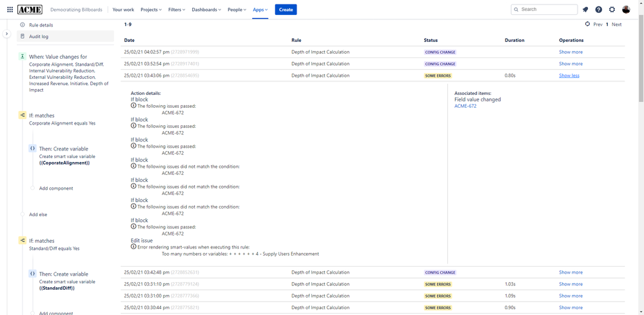Image resolution: width=644 pixels, height=315 pixels.
Task: Expand the sidebar with the arrow button
Action: [x=7, y=34]
